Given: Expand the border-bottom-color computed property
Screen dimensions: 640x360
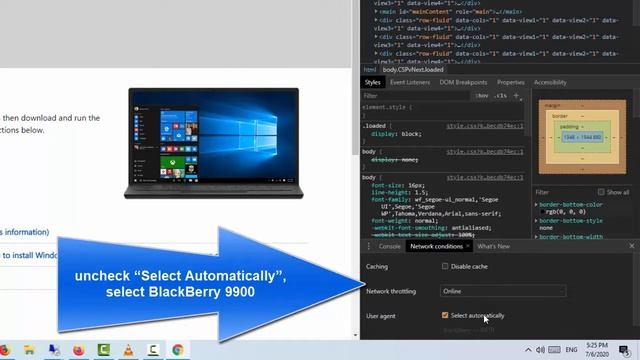Looking at the screenshot, I should click(x=536, y=204).
